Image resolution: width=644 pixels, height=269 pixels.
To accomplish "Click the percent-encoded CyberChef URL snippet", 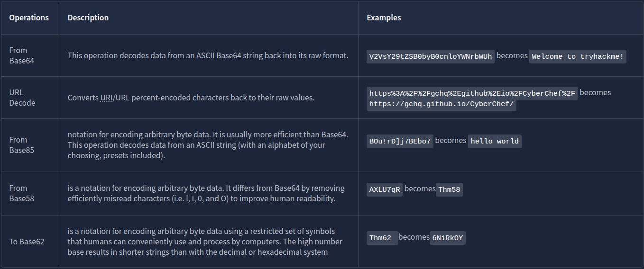I will coord(472,93).
